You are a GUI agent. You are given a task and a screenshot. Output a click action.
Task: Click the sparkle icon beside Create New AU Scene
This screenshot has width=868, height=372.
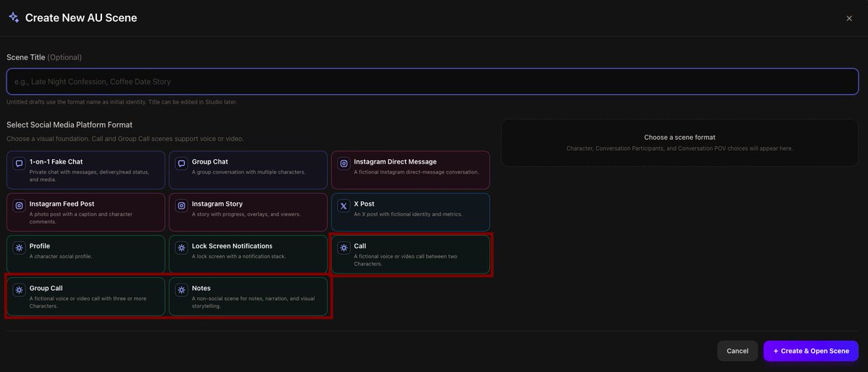[x=14, y=17]
